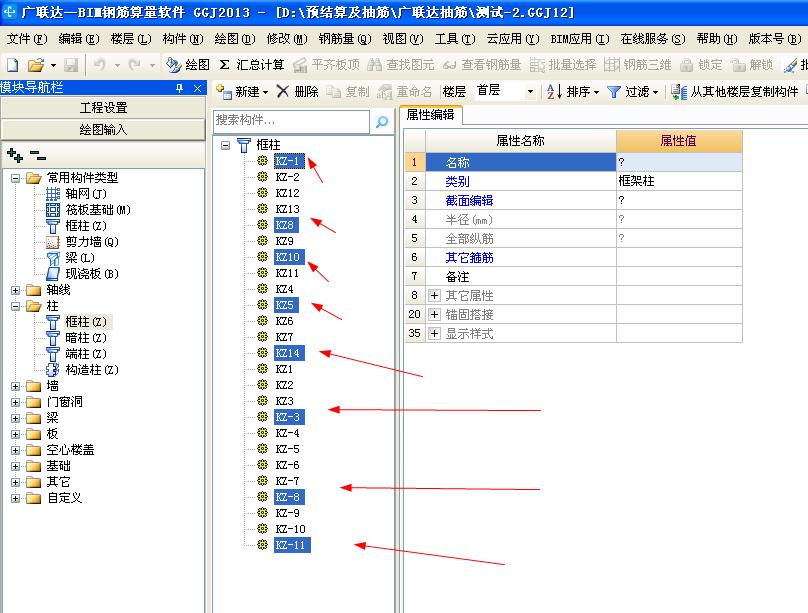This screenshot has height=613, width=808.
Task: Click 过滤 filter button
Action: click(632, 92)
